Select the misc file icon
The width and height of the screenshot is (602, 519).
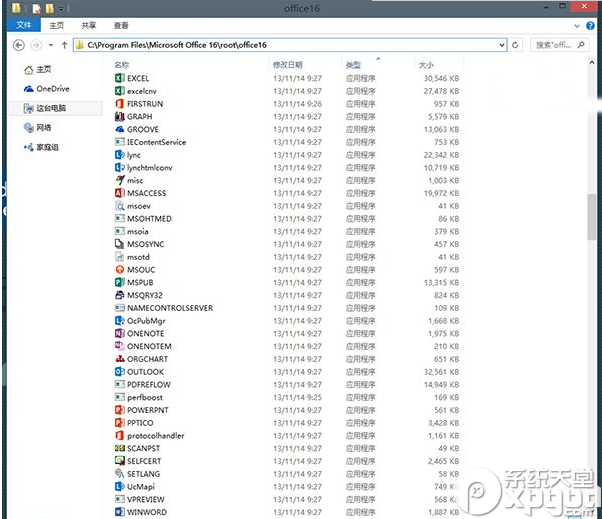coord(120,180)
